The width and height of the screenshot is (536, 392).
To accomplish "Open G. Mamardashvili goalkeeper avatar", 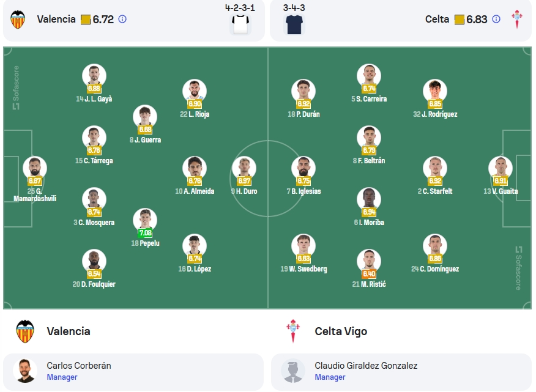I will [x=35, y=168].
